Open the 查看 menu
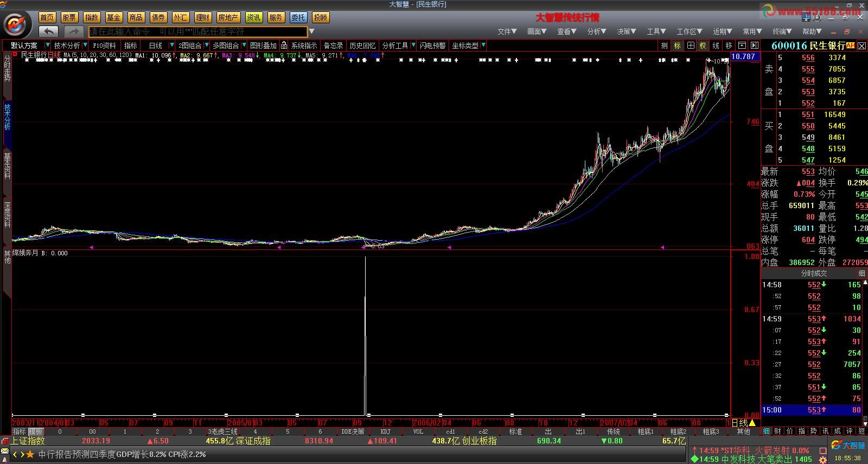This screenshot has width=868, height=464. (x=567, y=31)
